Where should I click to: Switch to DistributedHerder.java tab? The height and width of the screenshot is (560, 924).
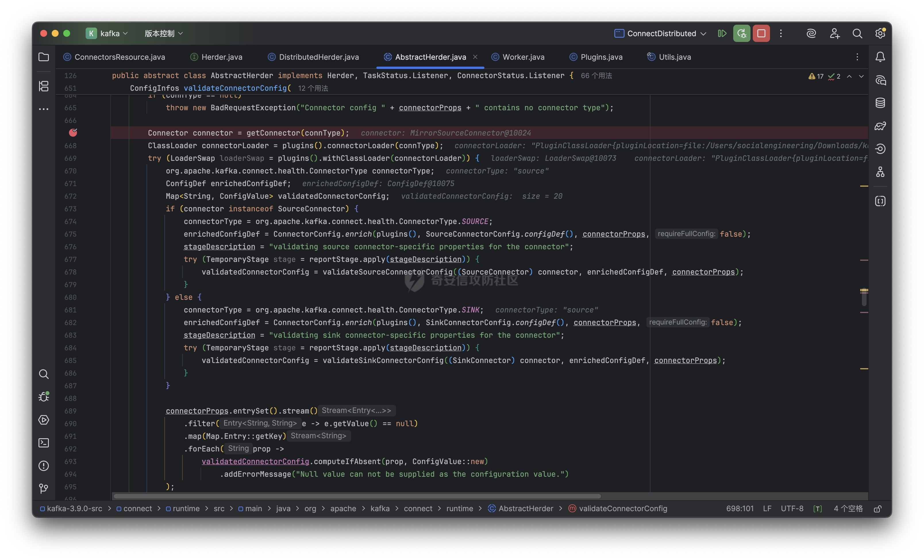coord(313,57)
